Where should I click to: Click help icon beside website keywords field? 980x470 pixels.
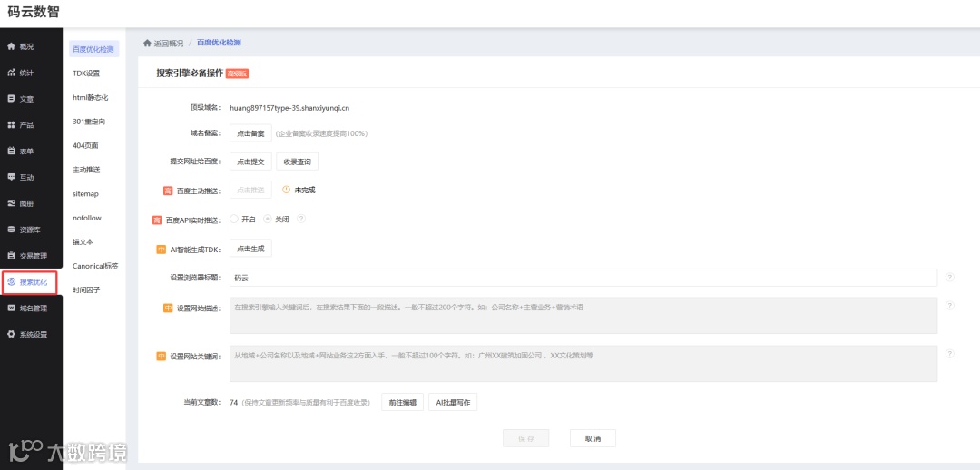pos(950,354)
